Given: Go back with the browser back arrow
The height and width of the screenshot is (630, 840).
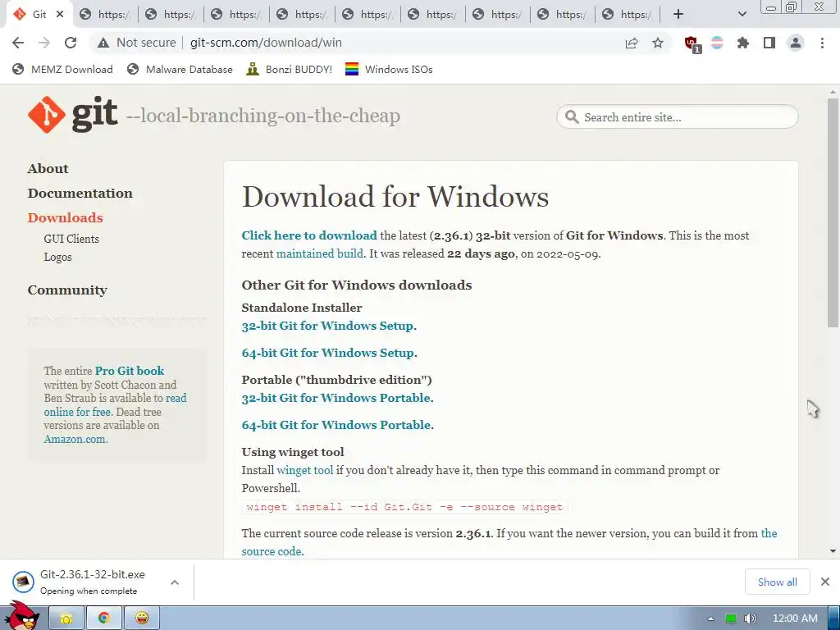Looking at the screenshot, I should point(18,43).
